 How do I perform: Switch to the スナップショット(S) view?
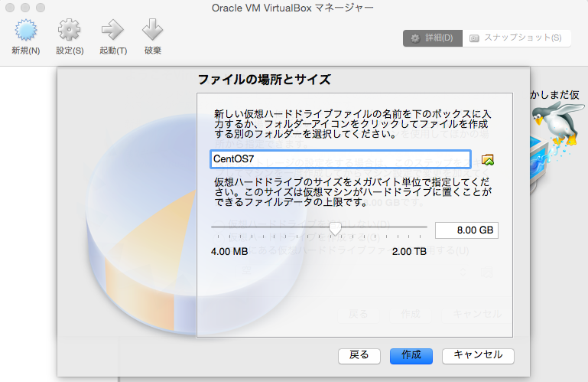click(517, 38)
